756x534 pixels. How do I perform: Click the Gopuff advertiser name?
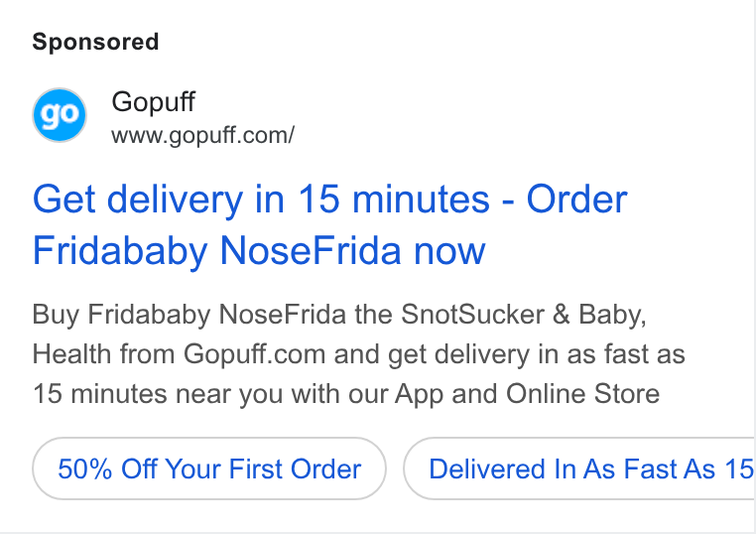(x=154, y=102)
